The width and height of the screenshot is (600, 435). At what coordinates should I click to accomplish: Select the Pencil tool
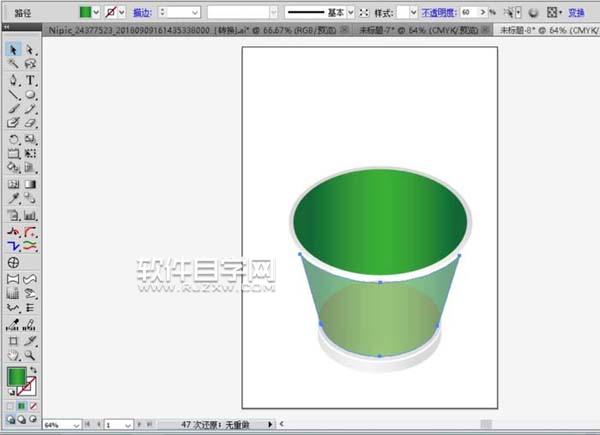[x=30, y=109]
